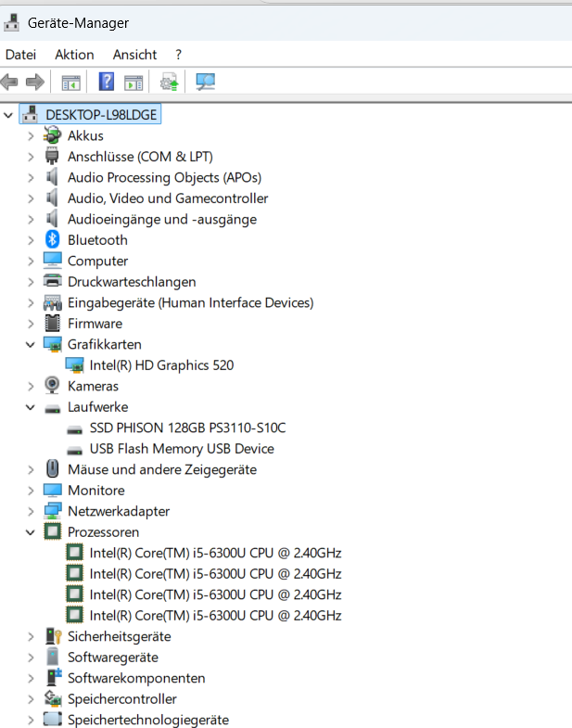Click the update driver toolbar icon
572x728 pixels.
click(169, 82)
